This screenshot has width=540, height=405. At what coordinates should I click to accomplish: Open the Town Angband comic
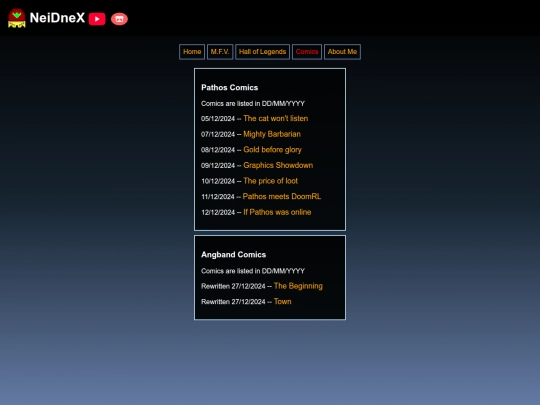(282, 302)
